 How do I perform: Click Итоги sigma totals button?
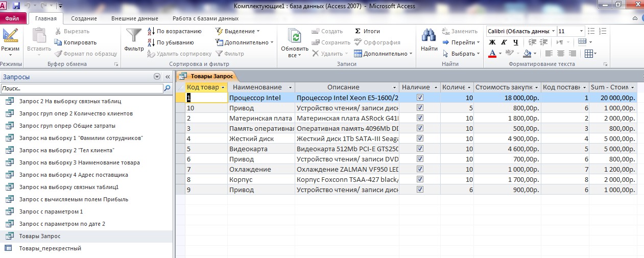(367, 31)
